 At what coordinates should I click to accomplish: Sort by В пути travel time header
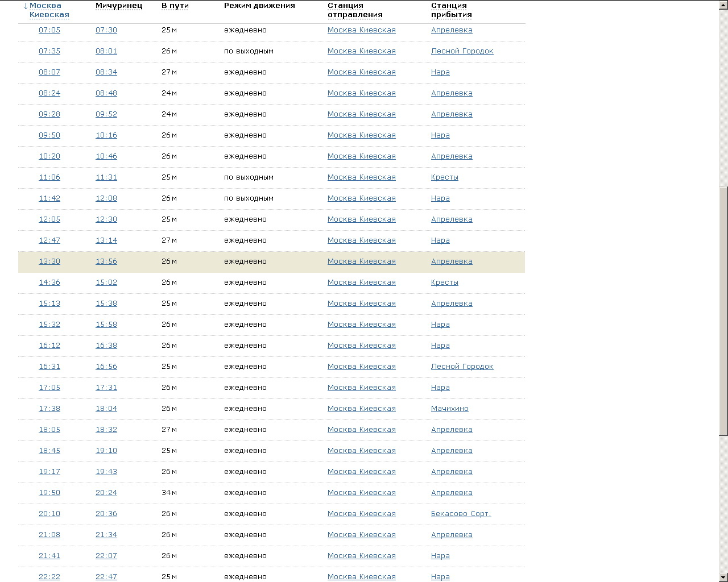175,6
